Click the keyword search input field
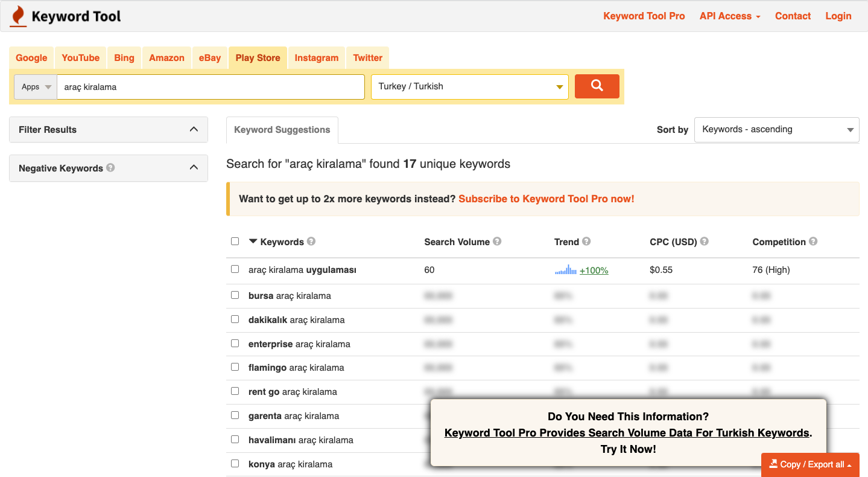The image size is (868, 477). coord(211,87)
